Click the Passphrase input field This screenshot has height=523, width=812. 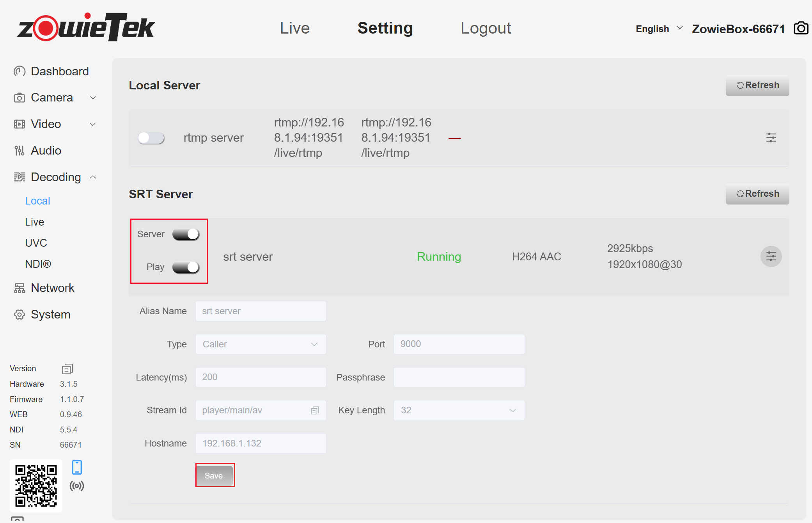(459, 377)
